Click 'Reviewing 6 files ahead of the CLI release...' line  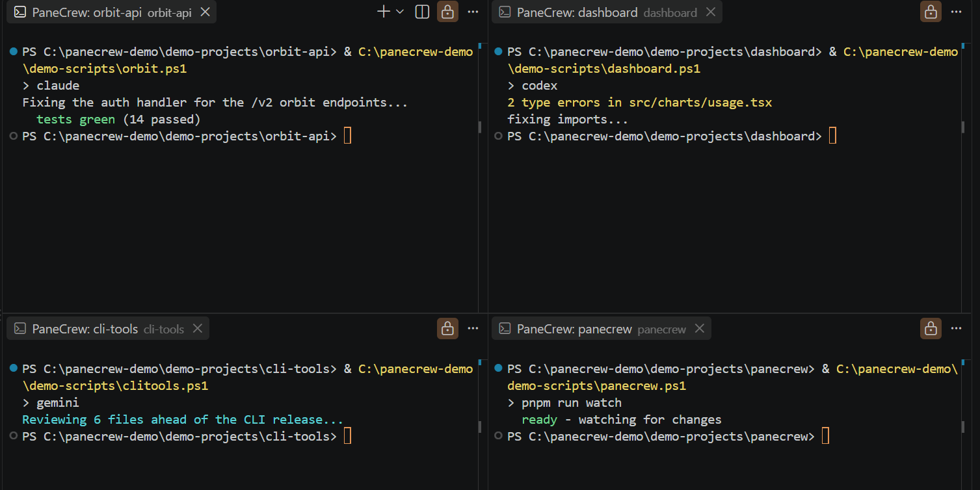point(183,420)
